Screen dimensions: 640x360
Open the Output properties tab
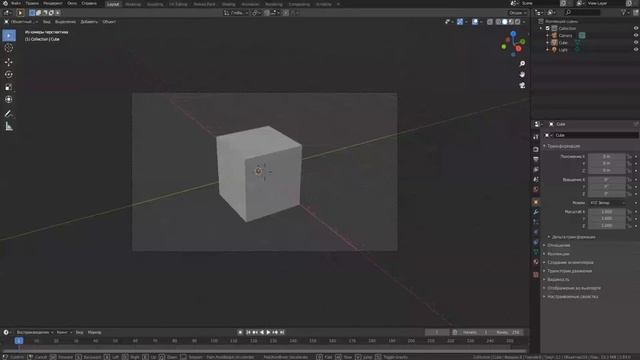coord(536,159)
